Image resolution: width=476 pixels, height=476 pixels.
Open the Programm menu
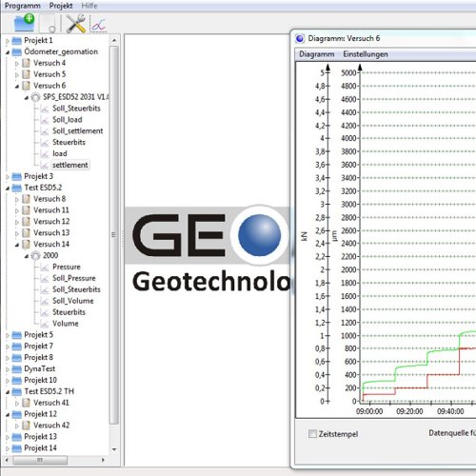point(23,6)
